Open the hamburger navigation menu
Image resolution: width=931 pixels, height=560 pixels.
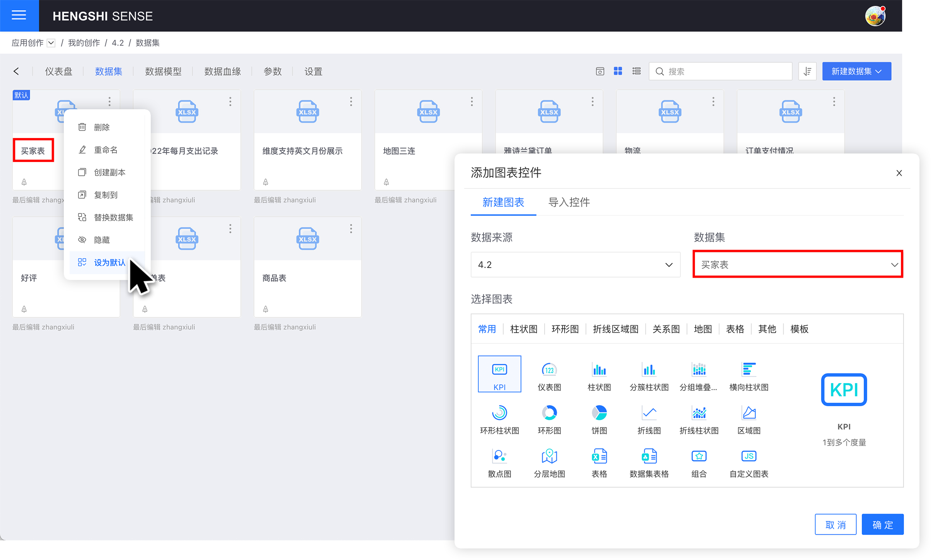tap(19, 15)
